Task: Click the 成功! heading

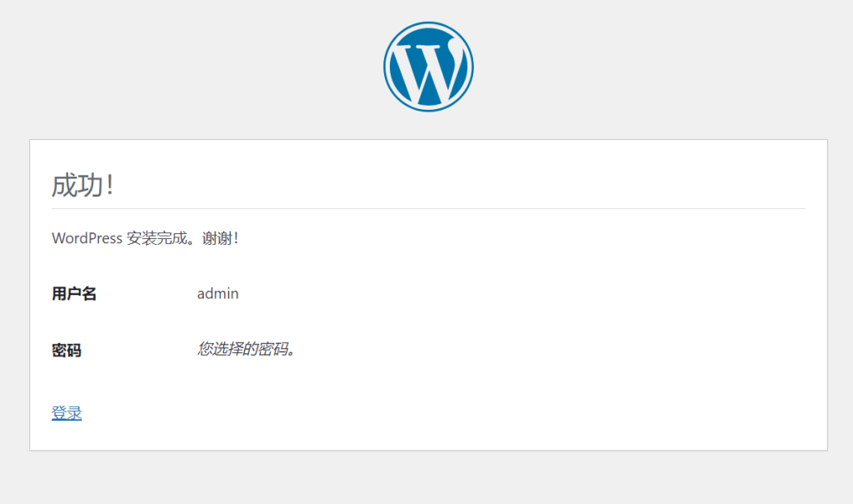Action: [82, 186]
